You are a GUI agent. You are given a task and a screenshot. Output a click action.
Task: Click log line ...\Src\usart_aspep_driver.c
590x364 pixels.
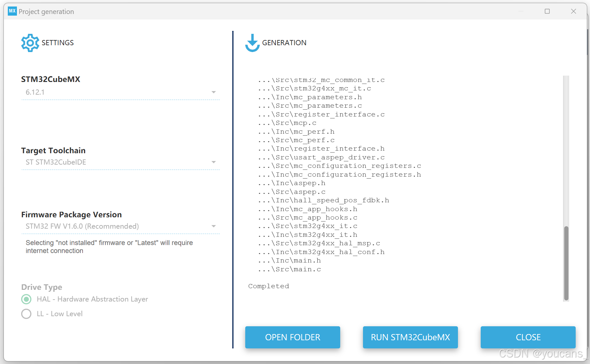[321, 157]
